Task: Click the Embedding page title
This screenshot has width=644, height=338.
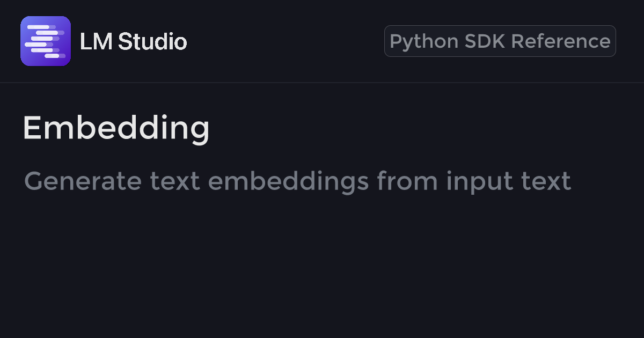Action: click(116, 128)
